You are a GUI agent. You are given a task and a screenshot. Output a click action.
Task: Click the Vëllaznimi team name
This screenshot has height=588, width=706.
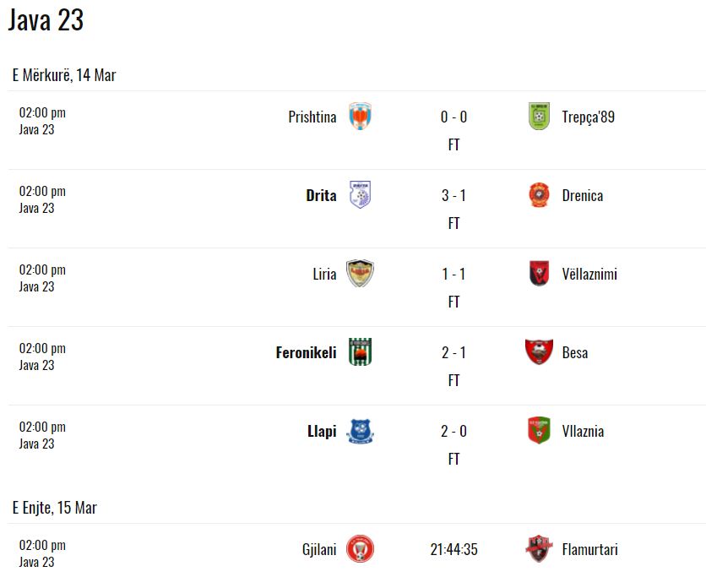tap(589, 274)
